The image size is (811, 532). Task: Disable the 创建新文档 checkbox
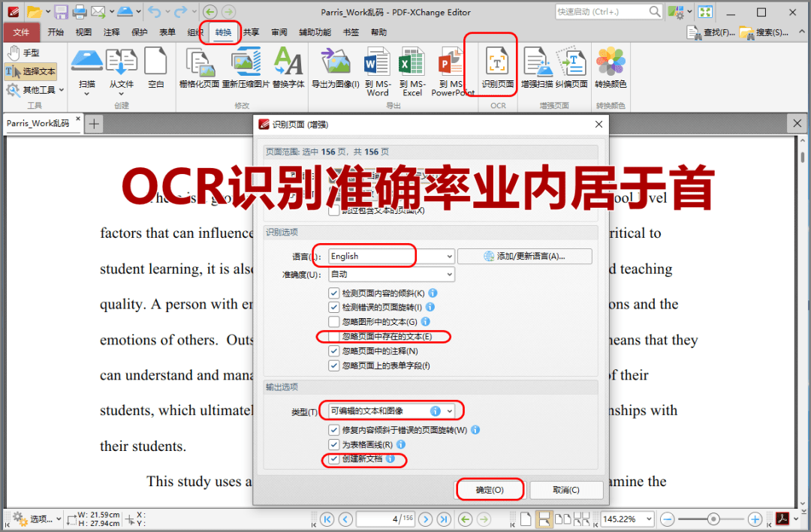click(335, 460)
